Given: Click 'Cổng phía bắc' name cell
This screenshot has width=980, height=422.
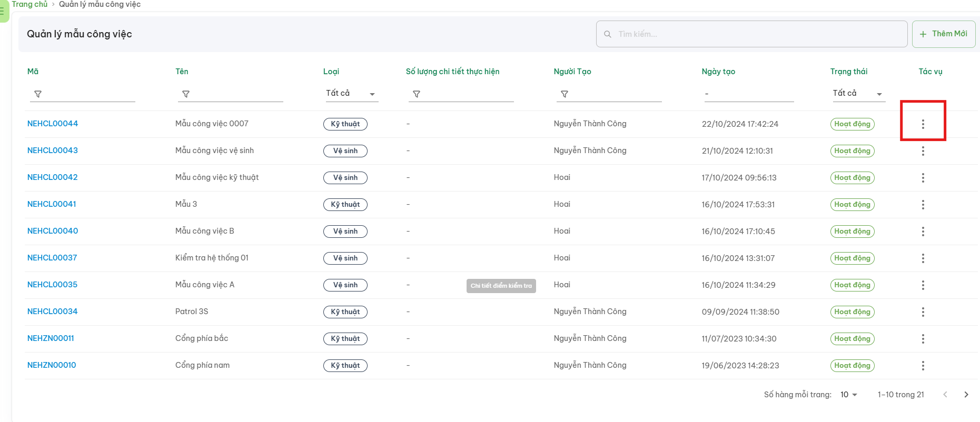Looking at the screenshot, I should tap(202, 338).
